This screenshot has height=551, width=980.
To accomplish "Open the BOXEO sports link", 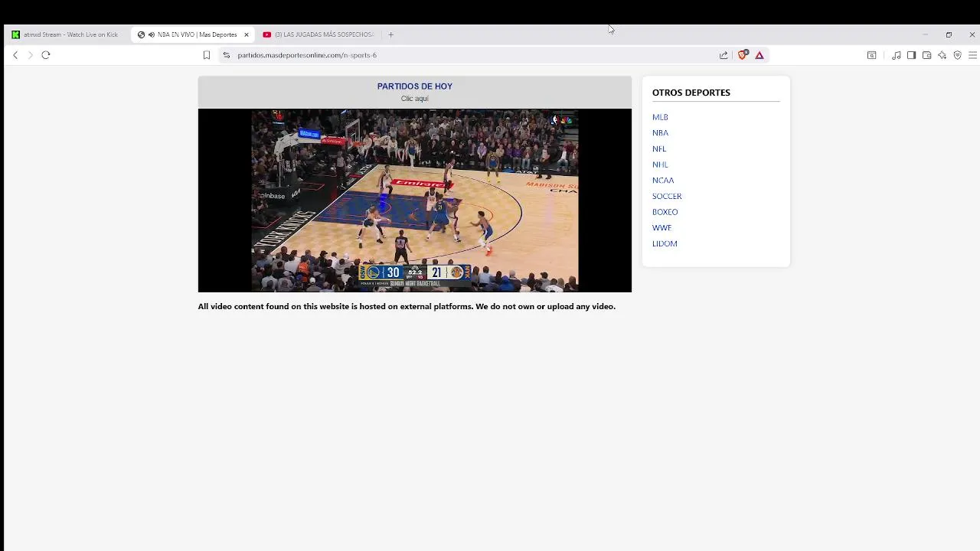I will (665, 212).
